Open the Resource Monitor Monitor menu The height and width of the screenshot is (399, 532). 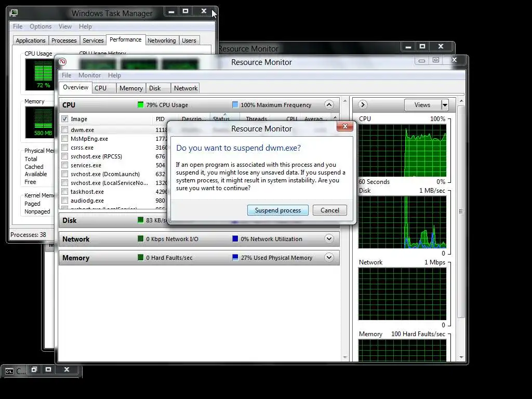pyautogui.click(x=89, y=75)
